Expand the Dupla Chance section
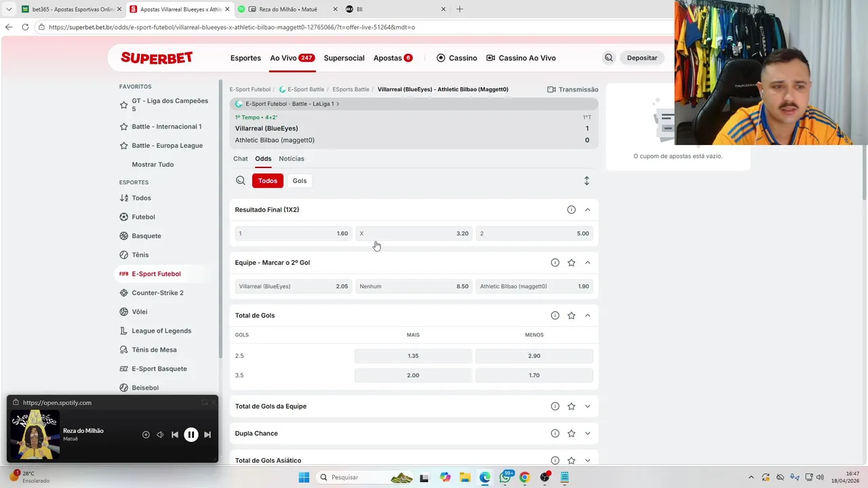The height and width of the screenshot is (488, 868). [x=587, y=433]
